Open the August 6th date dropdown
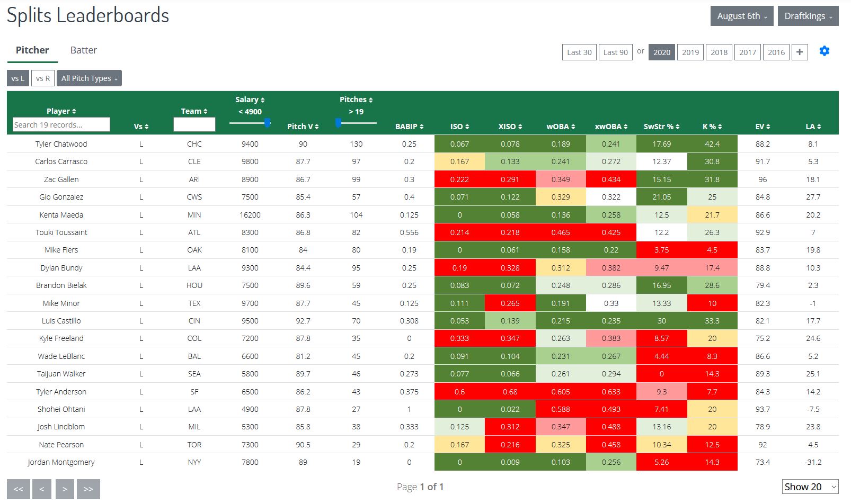The height and width of the screenshot is (504, 851). [741, 16]
